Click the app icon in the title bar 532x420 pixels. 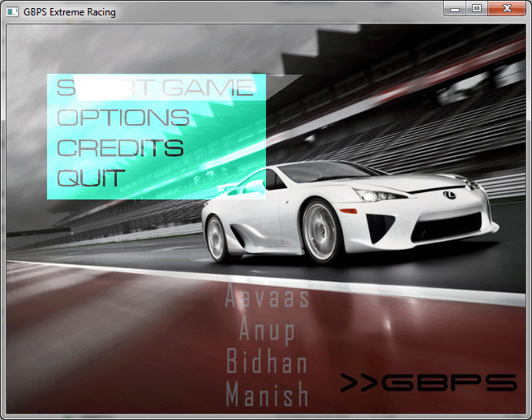pyautogui.click(x=12, y=12)
